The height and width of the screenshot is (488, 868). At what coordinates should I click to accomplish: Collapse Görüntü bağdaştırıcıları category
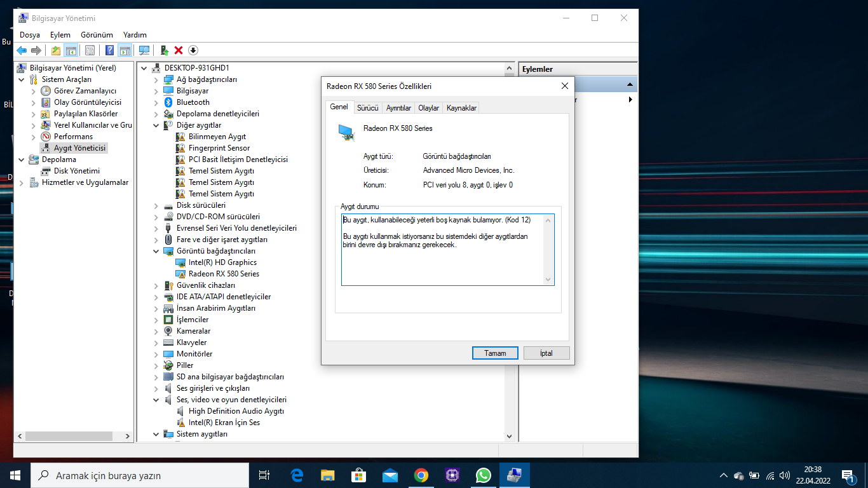point(156,251)
